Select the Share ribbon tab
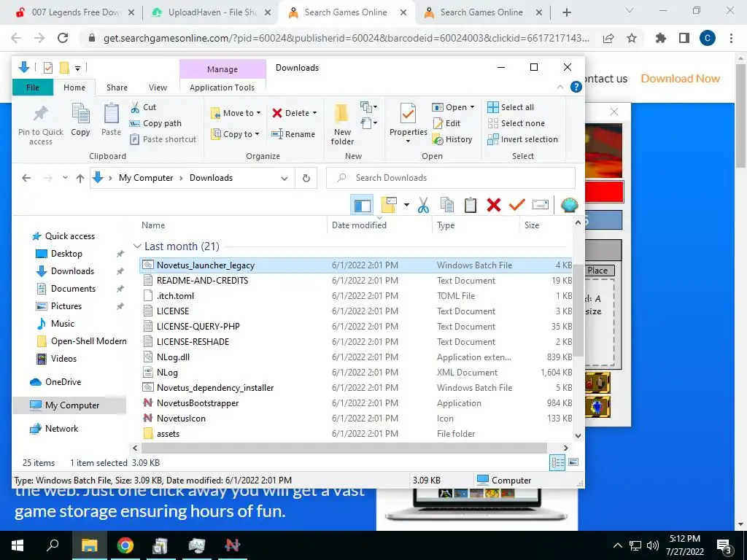 pyautogui.click(x=117, y=87)
